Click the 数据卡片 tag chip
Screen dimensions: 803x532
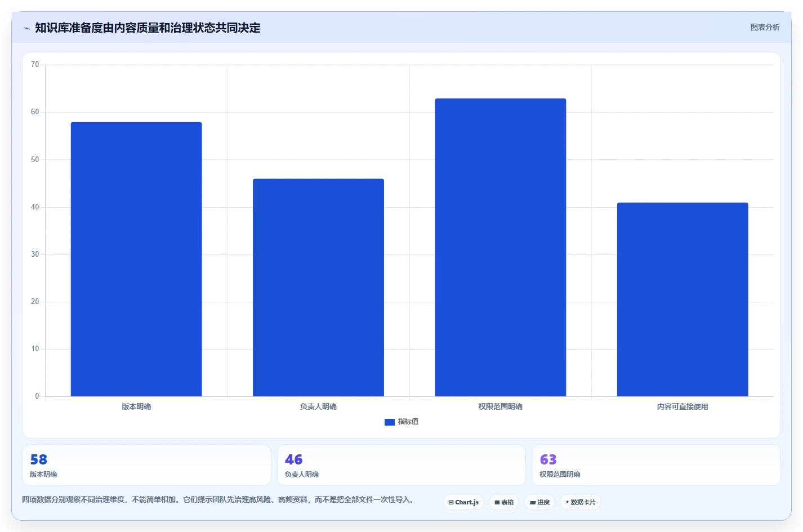581,502
